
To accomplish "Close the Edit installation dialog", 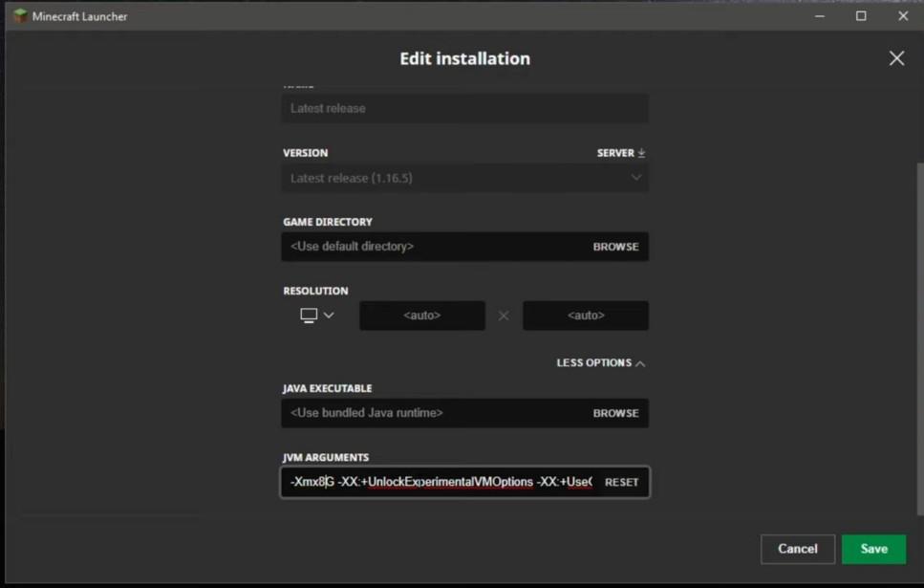I will [896, 57].
